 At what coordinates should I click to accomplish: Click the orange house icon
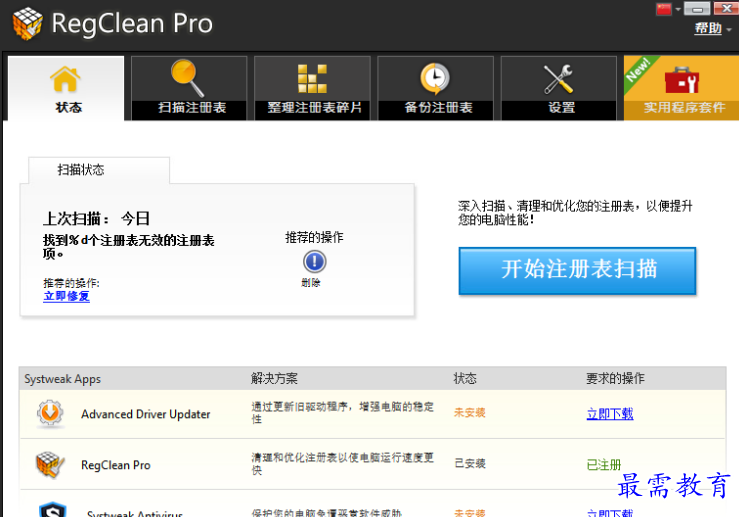[x=65, y=79]
